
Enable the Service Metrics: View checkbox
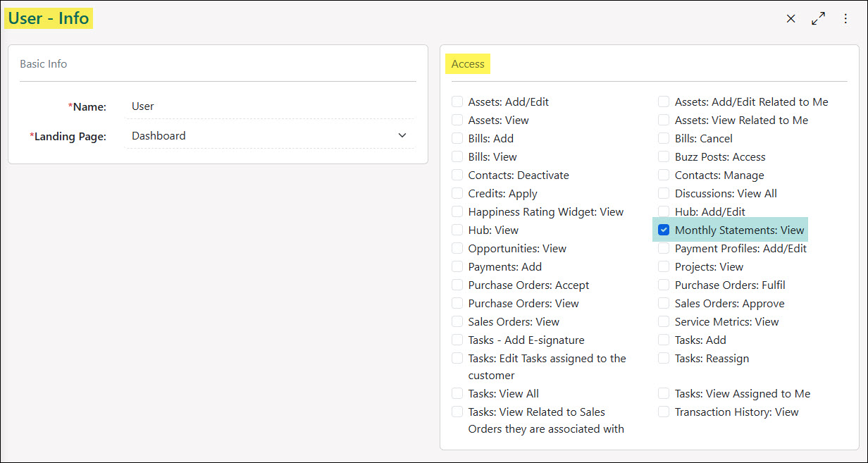663,321
